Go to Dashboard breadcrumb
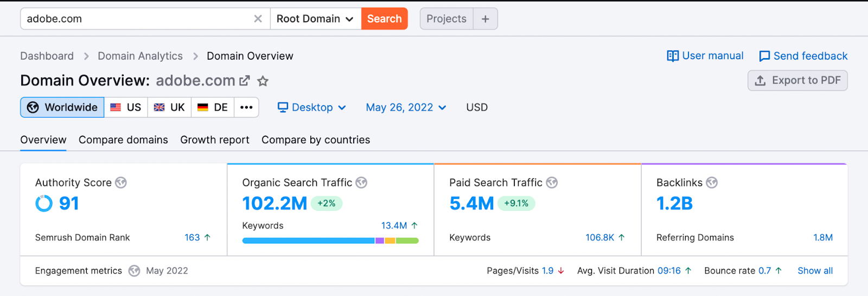Viewport: 868px width, 296px height. 47,56
